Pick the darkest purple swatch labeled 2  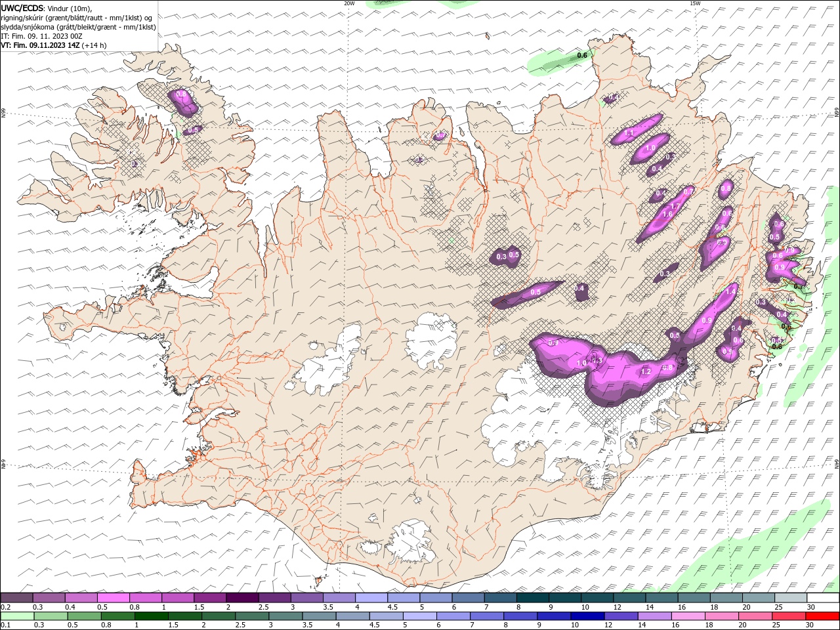241,598
